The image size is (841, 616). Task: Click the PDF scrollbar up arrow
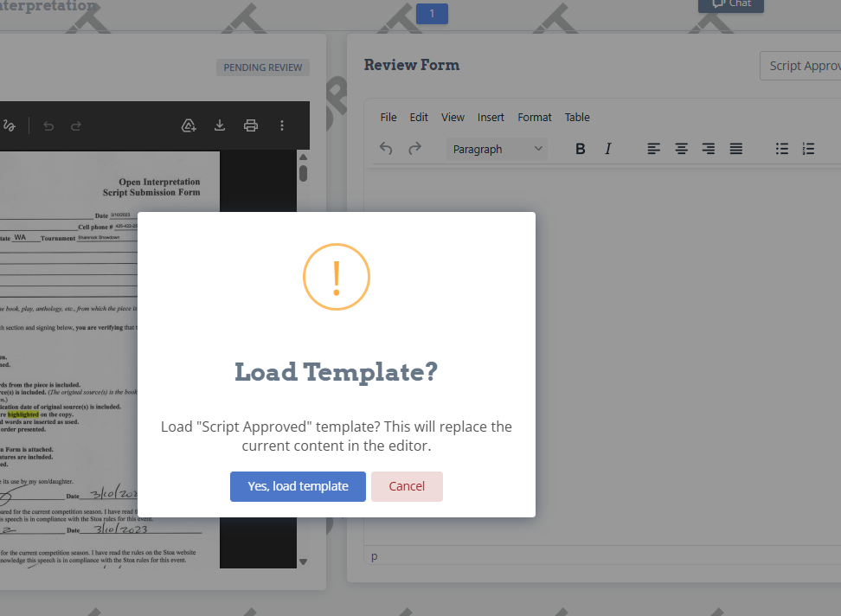pyautogui.click(x=303, y=157)
